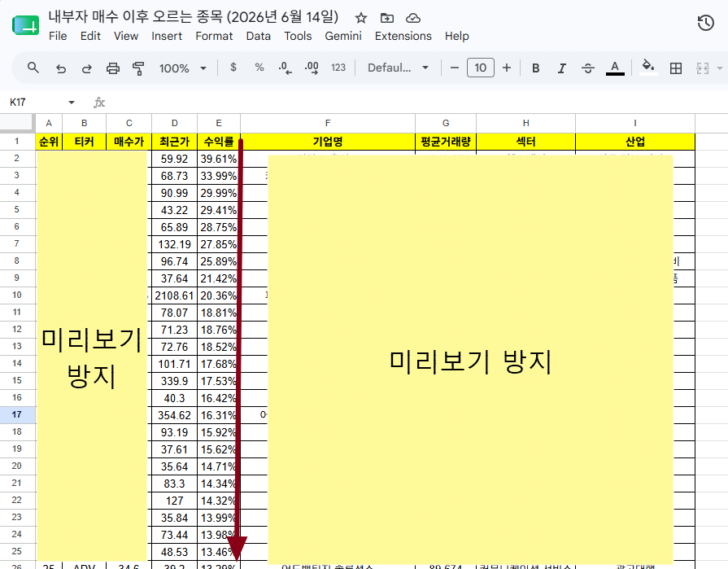This screenshot has width=728, height=569.
Task: Select row 17 header
Action: coord(17,414)
